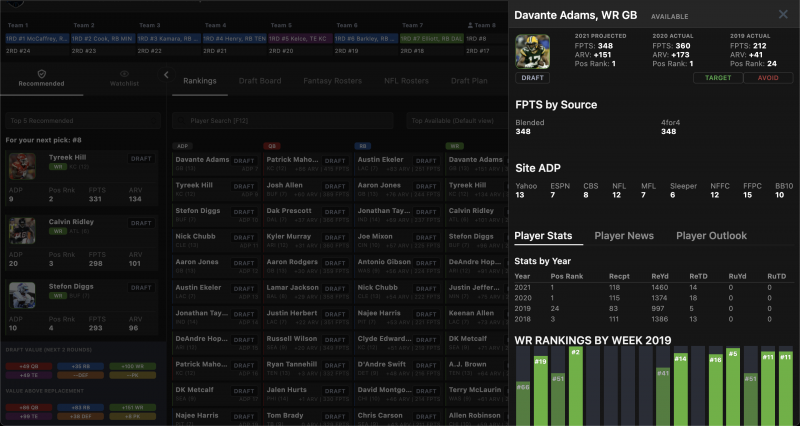
Task: Open the Top Available view dropdown
Action: 457,121
